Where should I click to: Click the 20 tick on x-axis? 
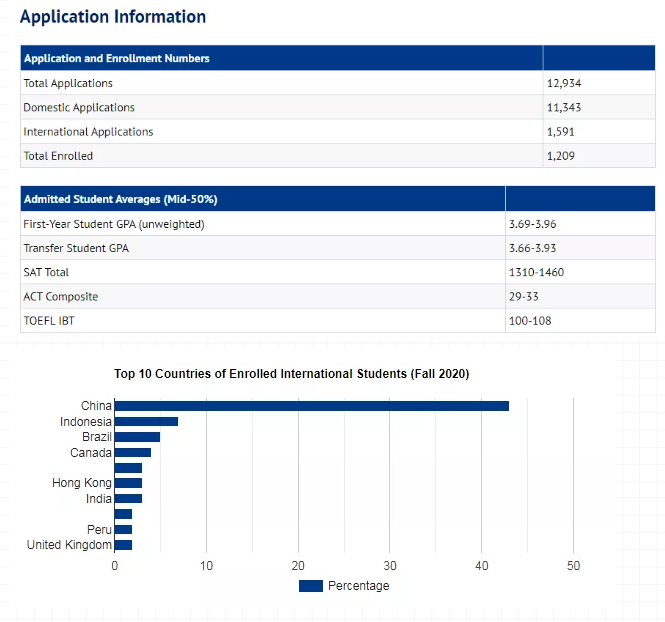click(x=298, y=566)
